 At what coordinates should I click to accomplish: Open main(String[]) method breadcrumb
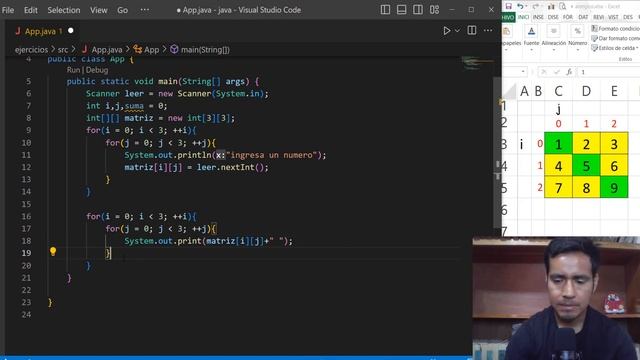click(200, 50)
